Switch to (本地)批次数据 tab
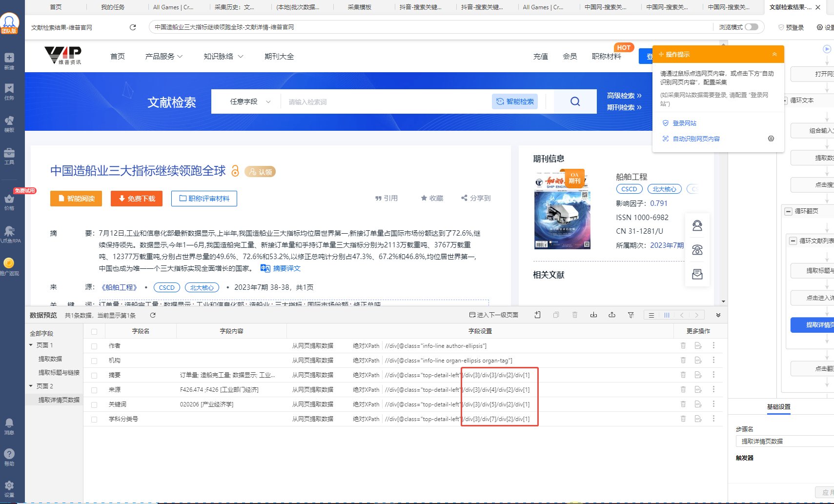Image resolution: width=834 pixels, height=504 pixels. click(298, 7)
